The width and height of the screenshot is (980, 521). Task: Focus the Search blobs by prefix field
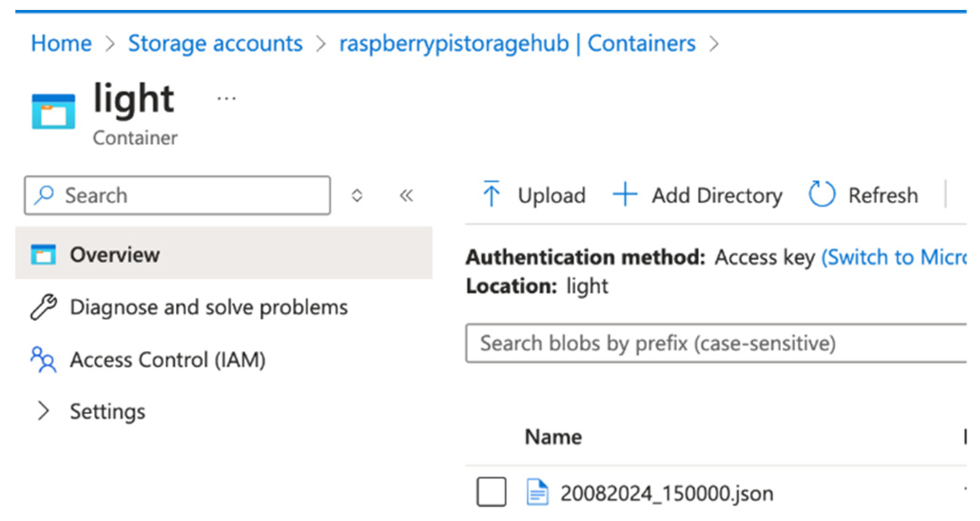click(x=716, y=343)
